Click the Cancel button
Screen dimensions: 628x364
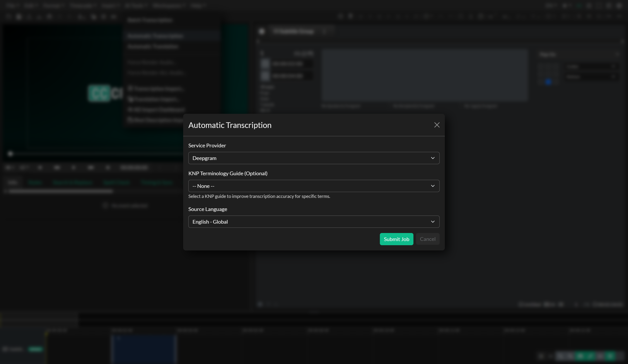(x=427, y=239)
